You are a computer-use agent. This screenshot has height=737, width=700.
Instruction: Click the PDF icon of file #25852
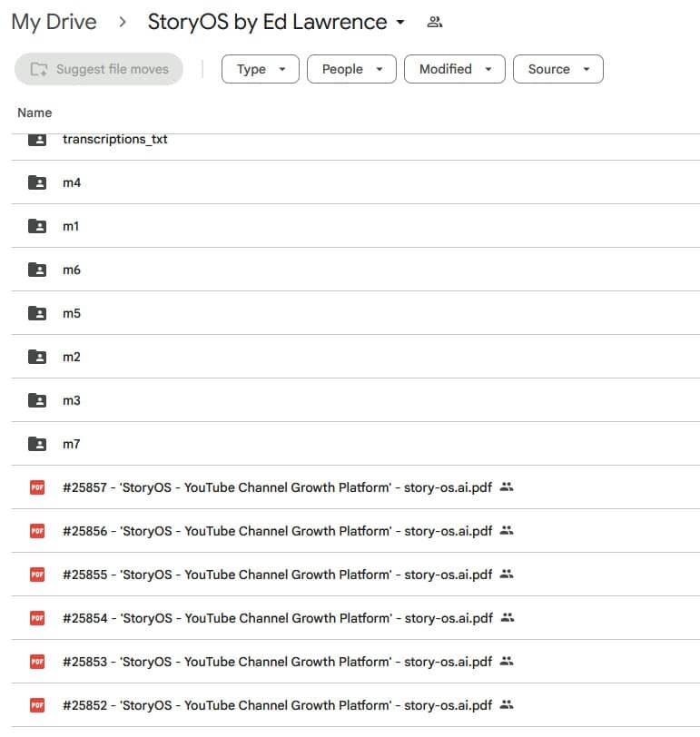[x=37, y=705]
